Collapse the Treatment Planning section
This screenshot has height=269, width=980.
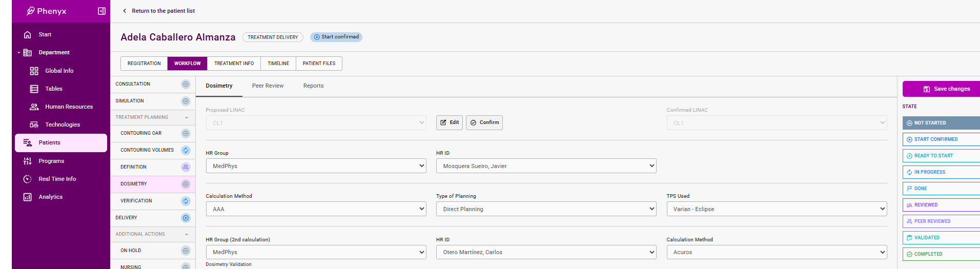[187, 118]
